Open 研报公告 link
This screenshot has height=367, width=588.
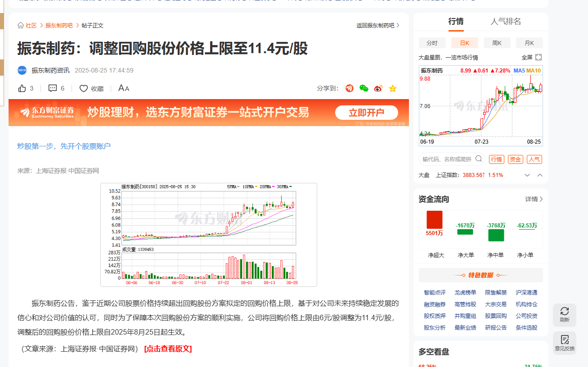click(x=496, y=328)
